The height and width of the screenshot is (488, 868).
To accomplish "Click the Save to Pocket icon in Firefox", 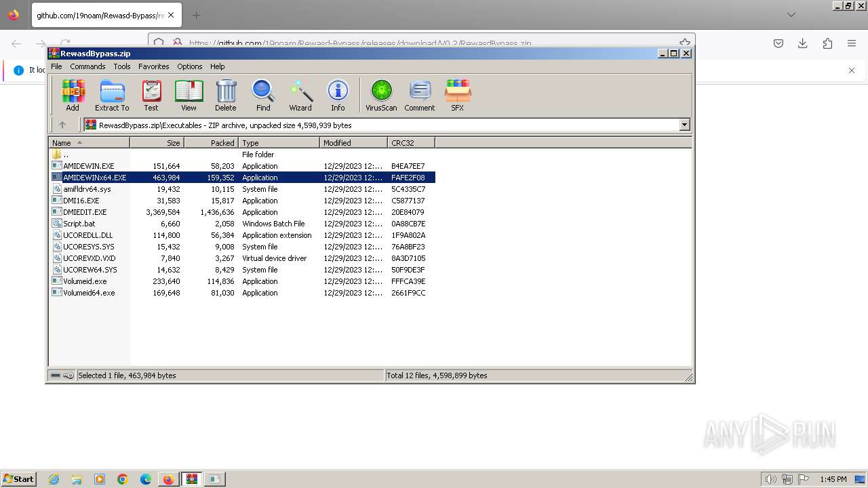I will [x=778, y=43].
